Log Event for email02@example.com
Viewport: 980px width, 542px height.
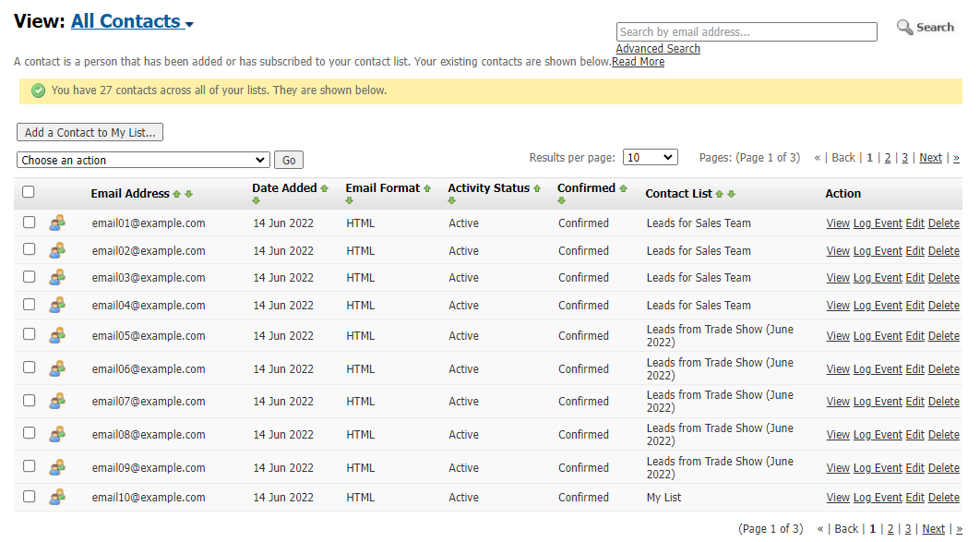[878, 250]
